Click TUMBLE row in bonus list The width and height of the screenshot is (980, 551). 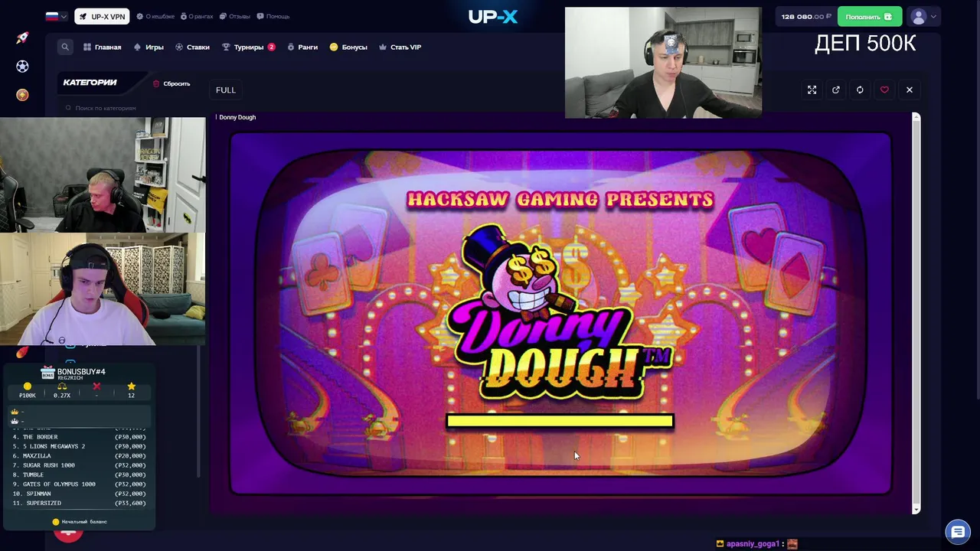[x=80, y=474]
